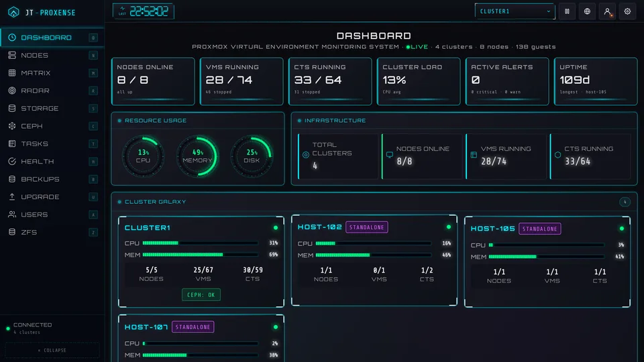
Task: Click the 0/1 VMS value in HOST-102
Action: pyautogui.click(x=379, y=270)
